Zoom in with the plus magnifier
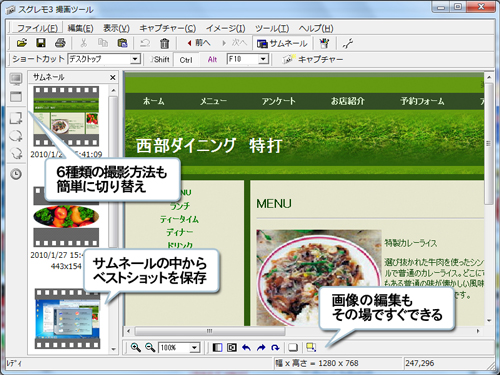500x375 pixels. tap(135, 347)
